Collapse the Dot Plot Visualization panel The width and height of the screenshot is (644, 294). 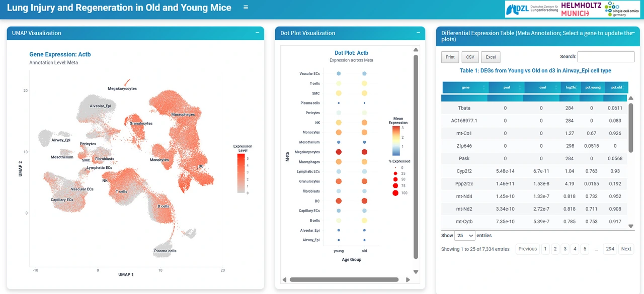pyautogui.click(x=418, y=33)
